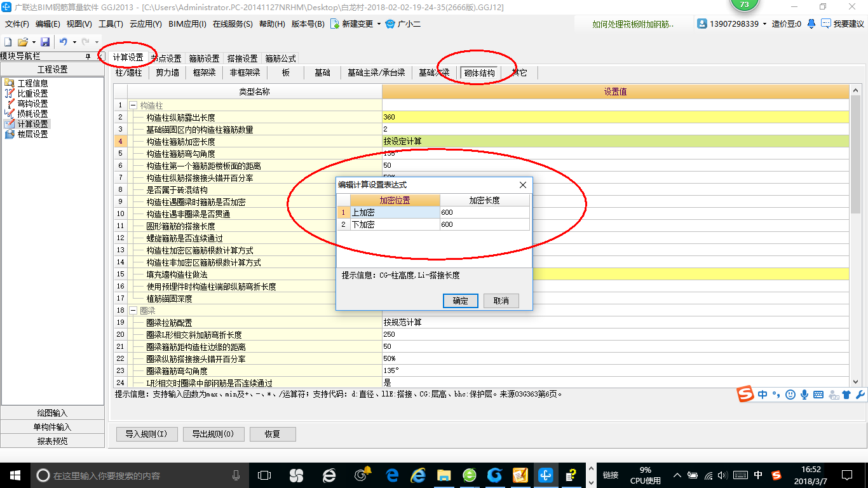Open the 新建变更 dropdown arrow
The width and height of the screenshot is (868, 488).
coord(379,24)
